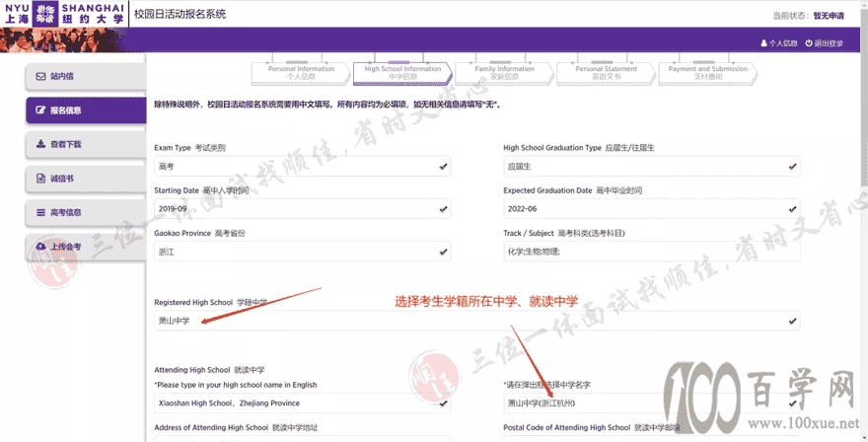Click the download icon beside 查看下载
This screenshot has width=868, height=442.
pos(41,144)
